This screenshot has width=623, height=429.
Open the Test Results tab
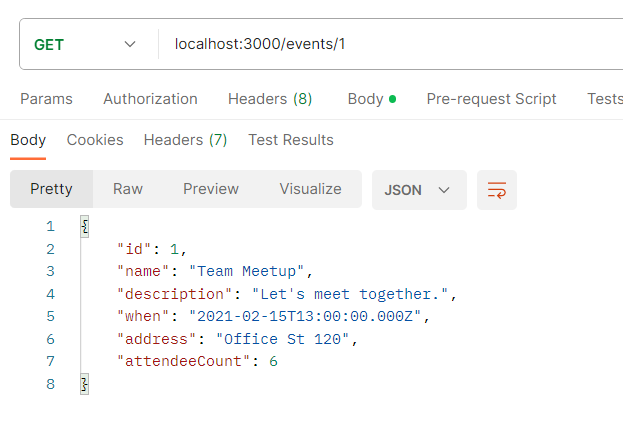tap(291, 140)
